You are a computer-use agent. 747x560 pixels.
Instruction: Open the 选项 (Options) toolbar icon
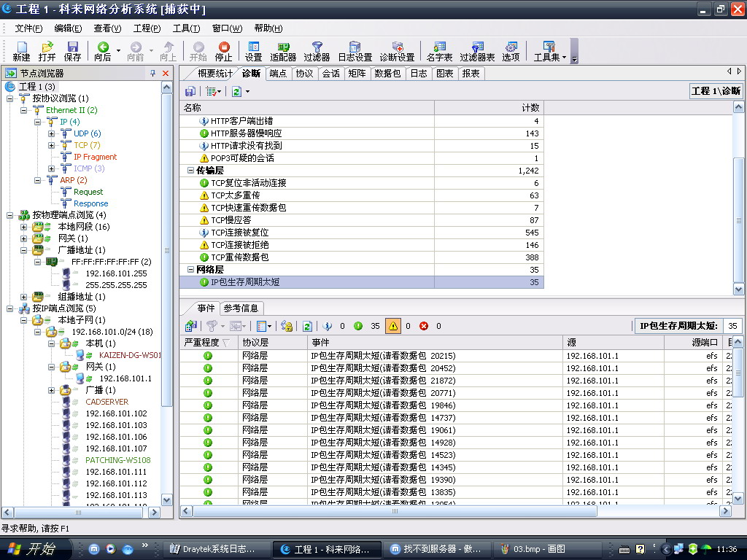[x=511, y=51]
